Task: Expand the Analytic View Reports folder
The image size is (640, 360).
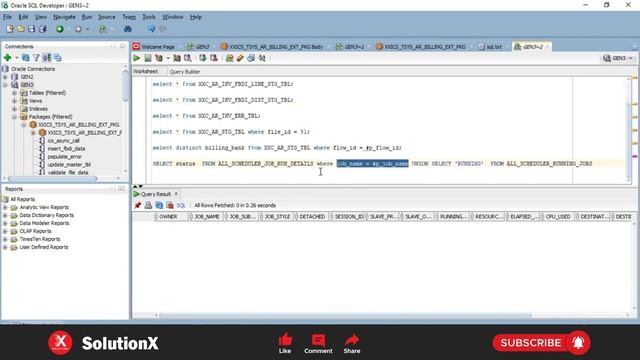Action: tap(5, 207)
